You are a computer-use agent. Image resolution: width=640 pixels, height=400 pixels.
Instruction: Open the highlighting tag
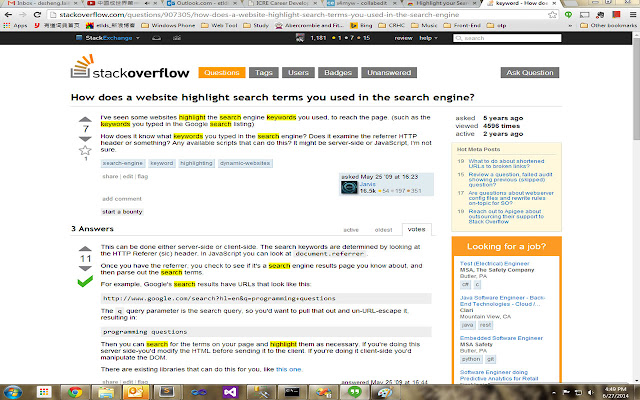tap(196, 163)
